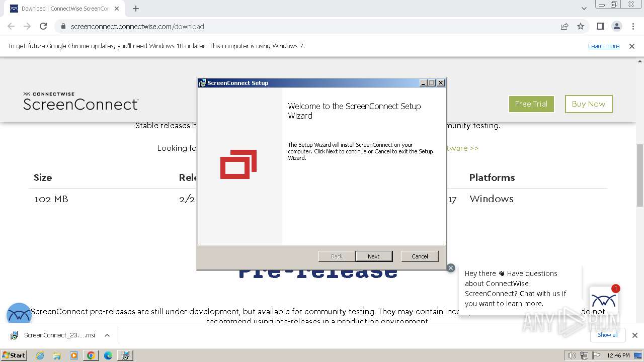644x362 pixels.
Task: Maximize the ScreenConnect Setup dialog
Action: click(432, 83)
